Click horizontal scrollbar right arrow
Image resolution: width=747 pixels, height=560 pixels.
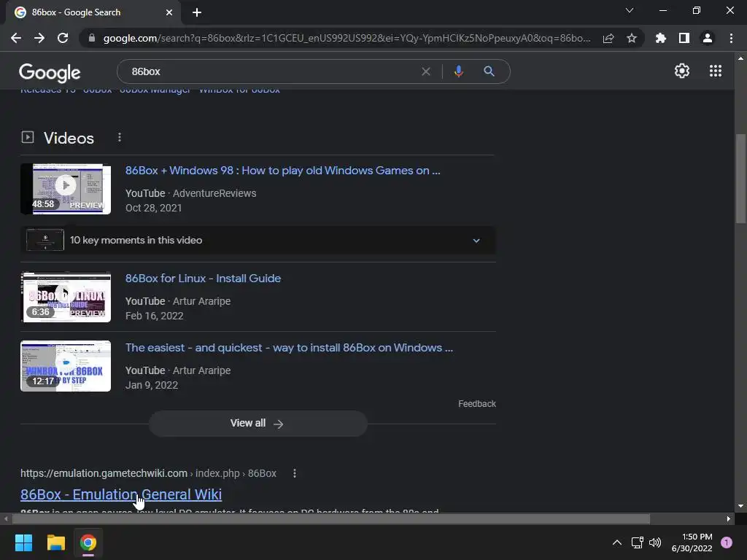(729, 518)
